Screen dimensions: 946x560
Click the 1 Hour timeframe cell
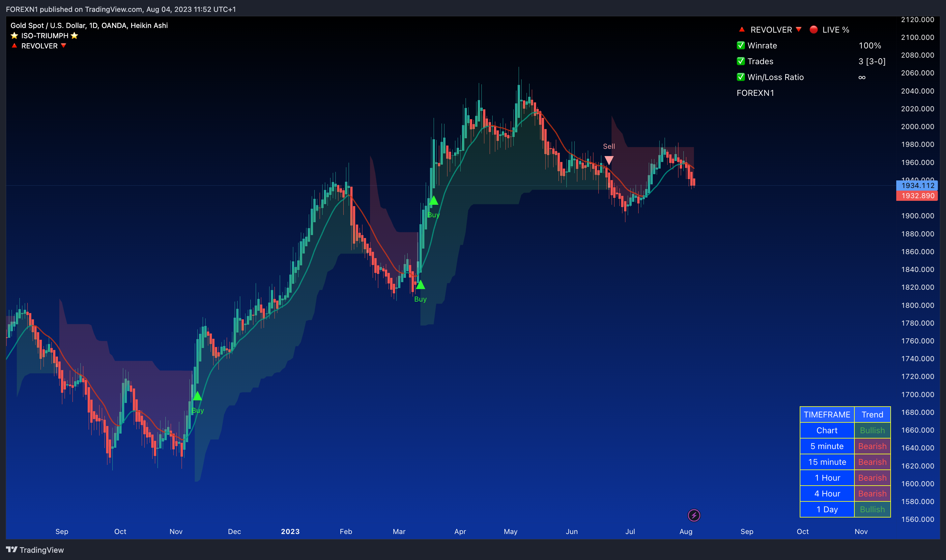827,478
